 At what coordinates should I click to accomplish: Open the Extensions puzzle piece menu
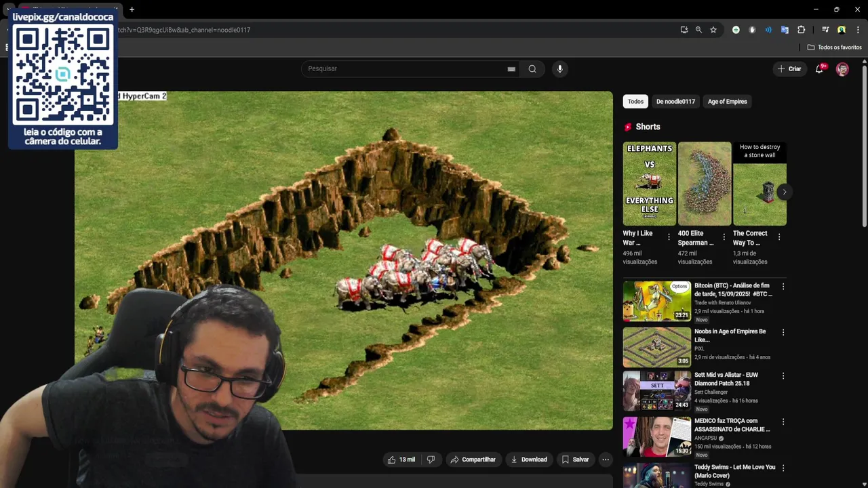[801, 30]
